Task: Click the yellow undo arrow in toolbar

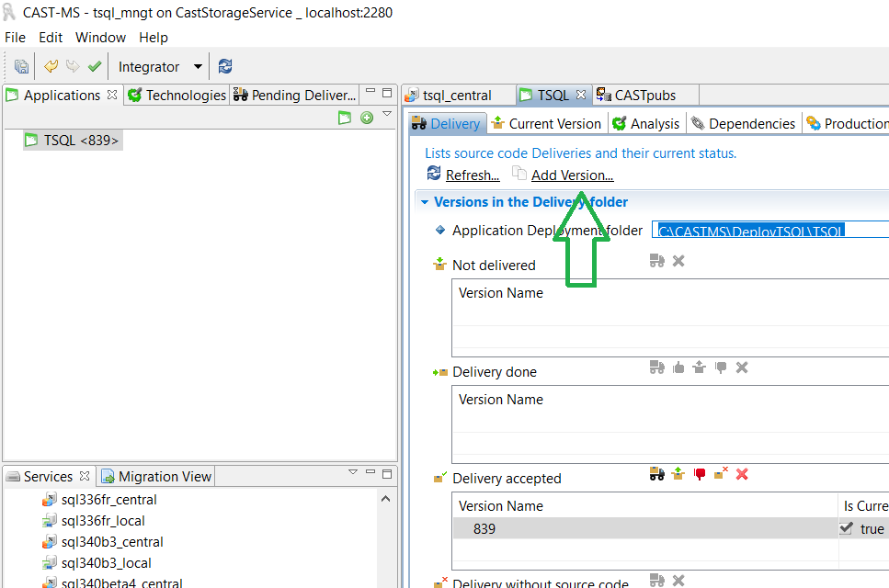Action: [51, 66]
